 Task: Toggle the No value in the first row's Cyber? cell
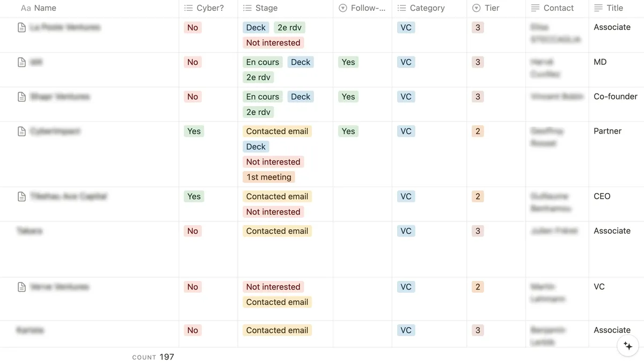[193, 27]
